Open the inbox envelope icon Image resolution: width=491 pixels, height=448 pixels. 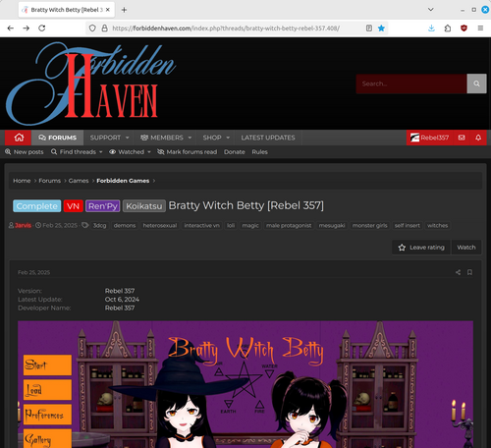[462, 138]
